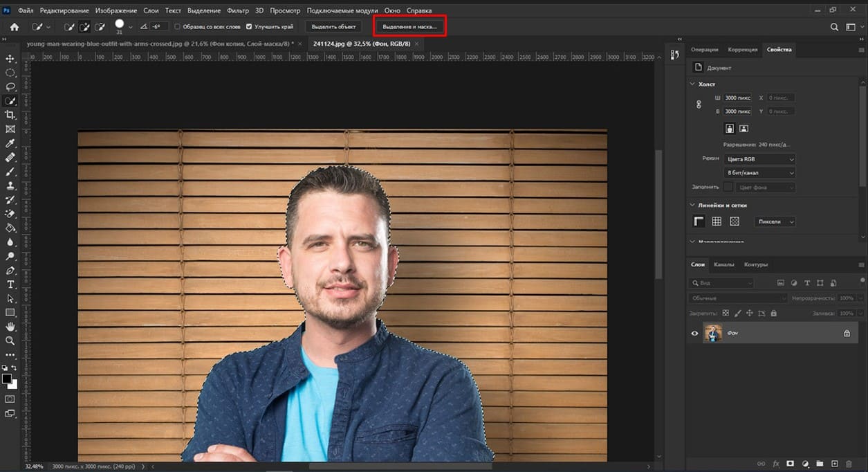Image resolution: width=868 pixels, height=472 pixels.
Task: Click the 'Выделить объект' button
Action: coord(333,27)
